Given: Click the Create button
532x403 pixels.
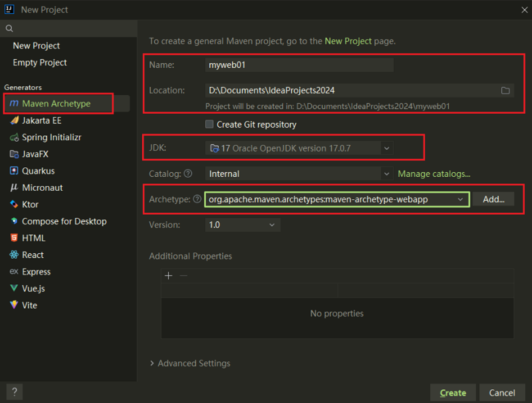Looking at the screenshot, I should pyautogui.click(x=453, y=393).
